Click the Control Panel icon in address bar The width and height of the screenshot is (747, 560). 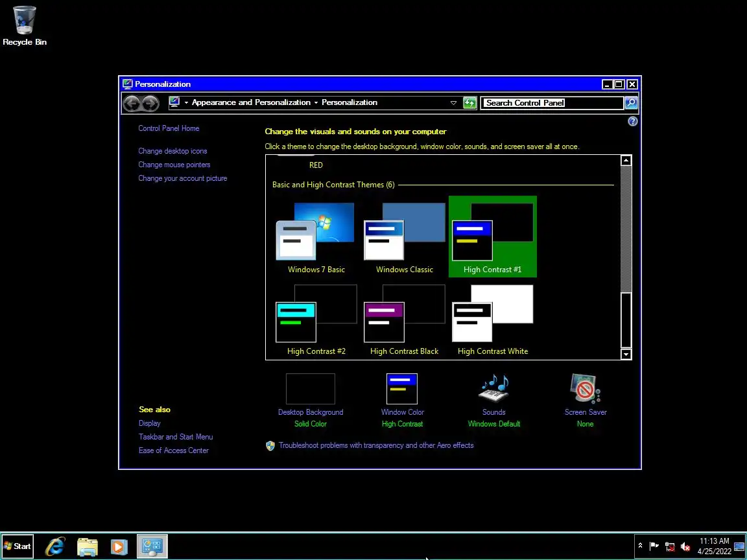[174, 102]
